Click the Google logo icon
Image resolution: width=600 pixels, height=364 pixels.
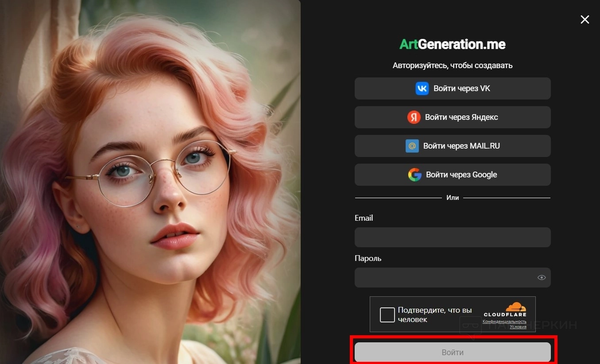point(415,175)
